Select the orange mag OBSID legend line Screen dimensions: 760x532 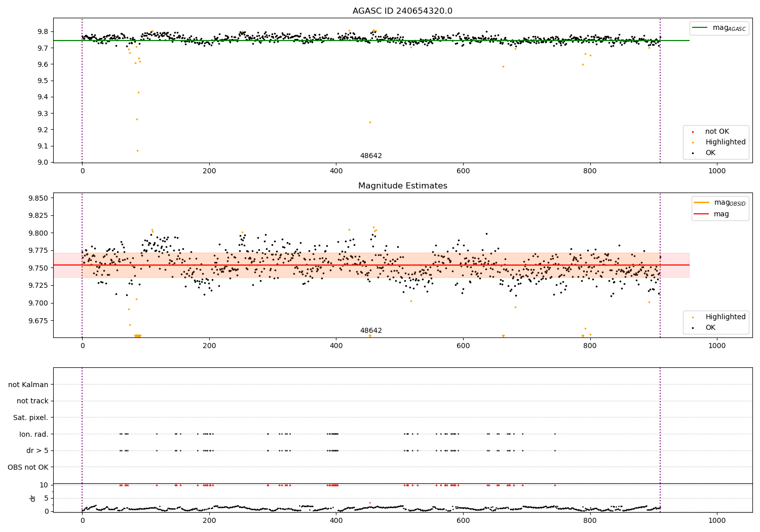(702, 203)
